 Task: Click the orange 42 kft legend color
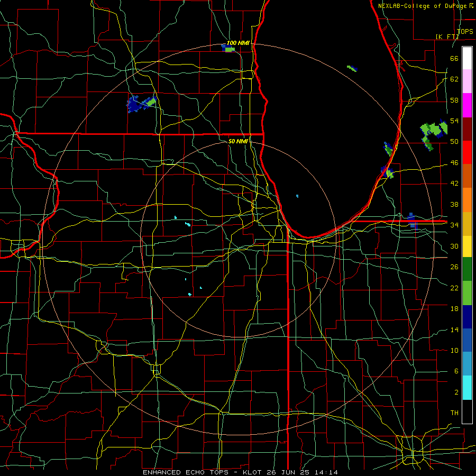pyautogui.click(x=467, y=200)
